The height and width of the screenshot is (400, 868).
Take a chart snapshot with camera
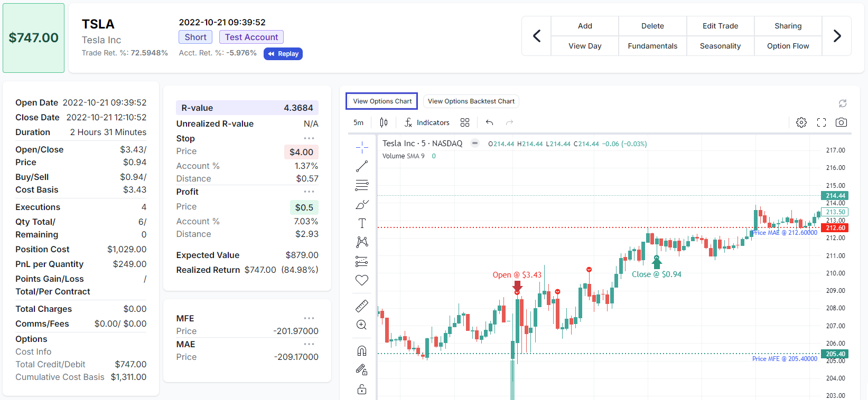(842, 122)
